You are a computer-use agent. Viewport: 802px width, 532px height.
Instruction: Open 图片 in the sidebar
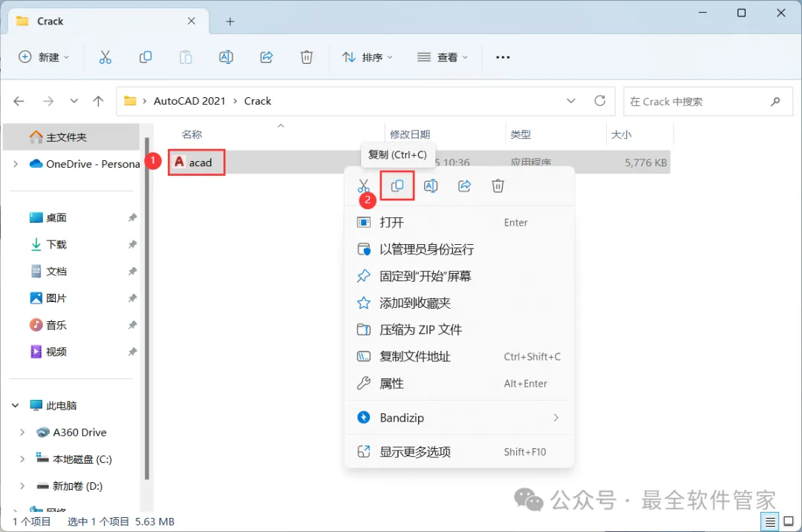48,298
